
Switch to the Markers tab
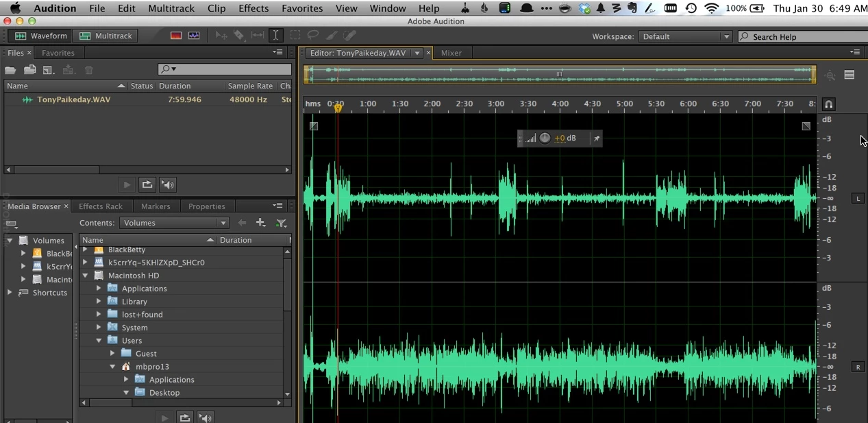pos(156,206)
